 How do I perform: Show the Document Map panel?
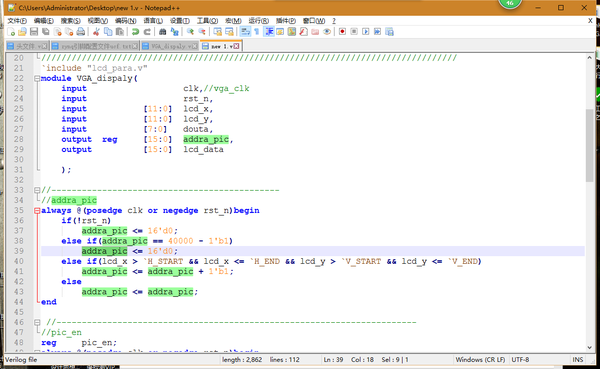292,32
